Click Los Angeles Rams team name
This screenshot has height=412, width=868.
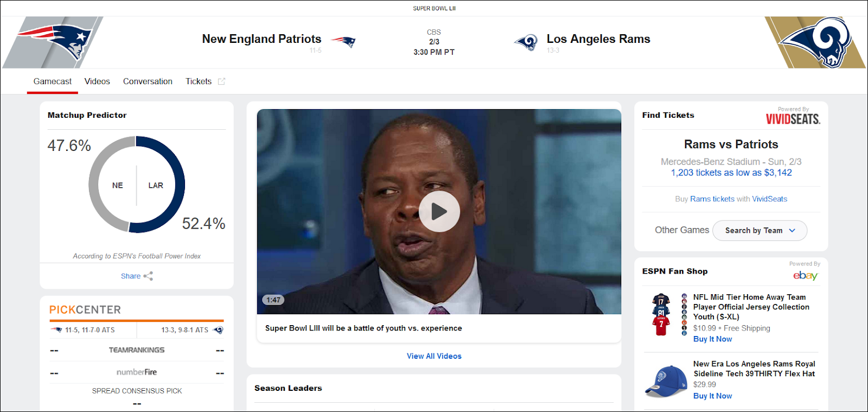(598, 39)
